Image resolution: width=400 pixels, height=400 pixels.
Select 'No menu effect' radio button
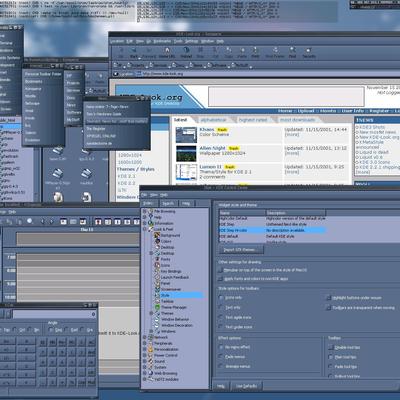(x=221, y=347)
